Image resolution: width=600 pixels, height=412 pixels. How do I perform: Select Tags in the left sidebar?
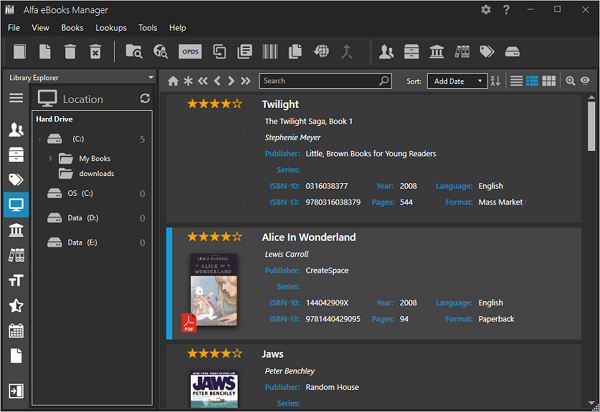tap(16, 179)
